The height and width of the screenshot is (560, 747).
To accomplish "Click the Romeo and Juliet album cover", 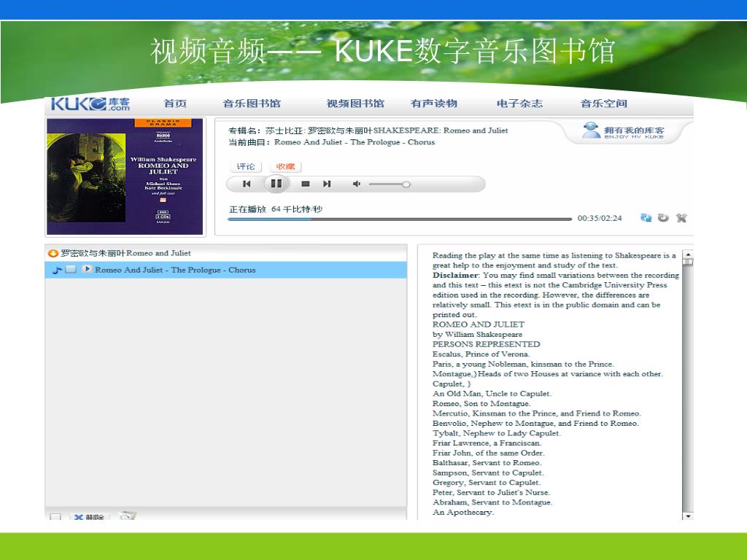I will tap(125, 176).
